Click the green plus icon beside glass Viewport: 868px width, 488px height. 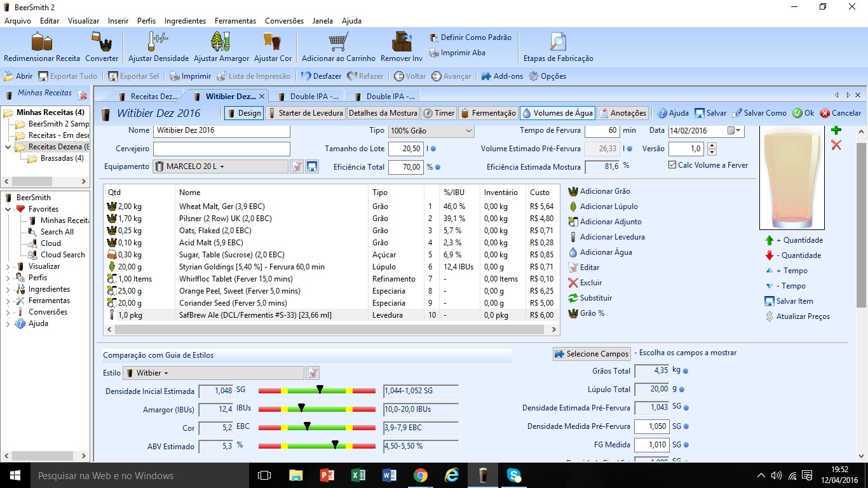tap(836, 130)
